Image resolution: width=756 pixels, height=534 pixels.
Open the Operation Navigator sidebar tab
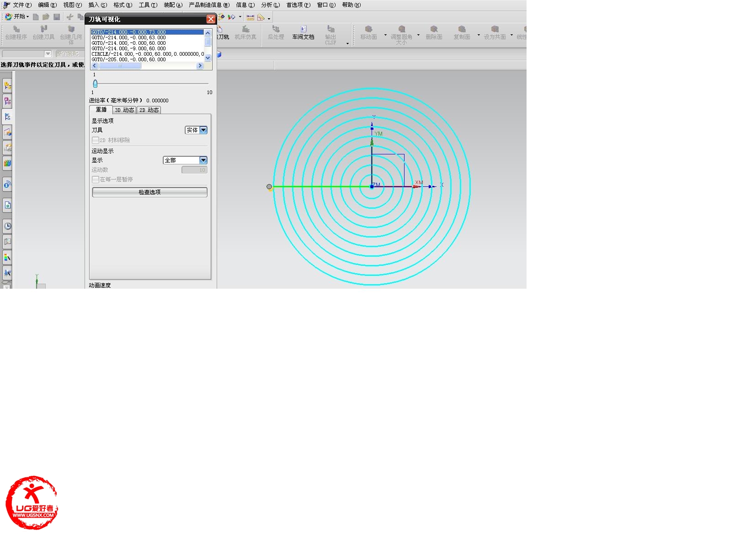[x=7, y=116]
